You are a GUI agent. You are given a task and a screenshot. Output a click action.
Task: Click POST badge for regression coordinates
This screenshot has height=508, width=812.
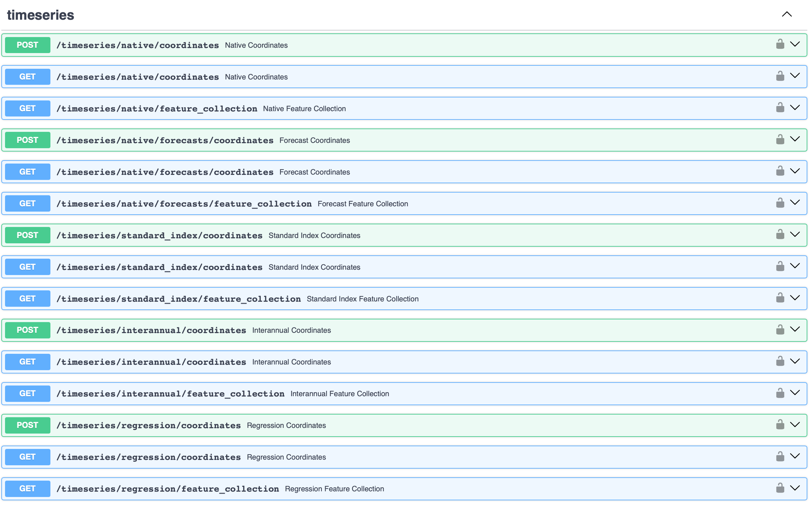click(x=28, y=425)
